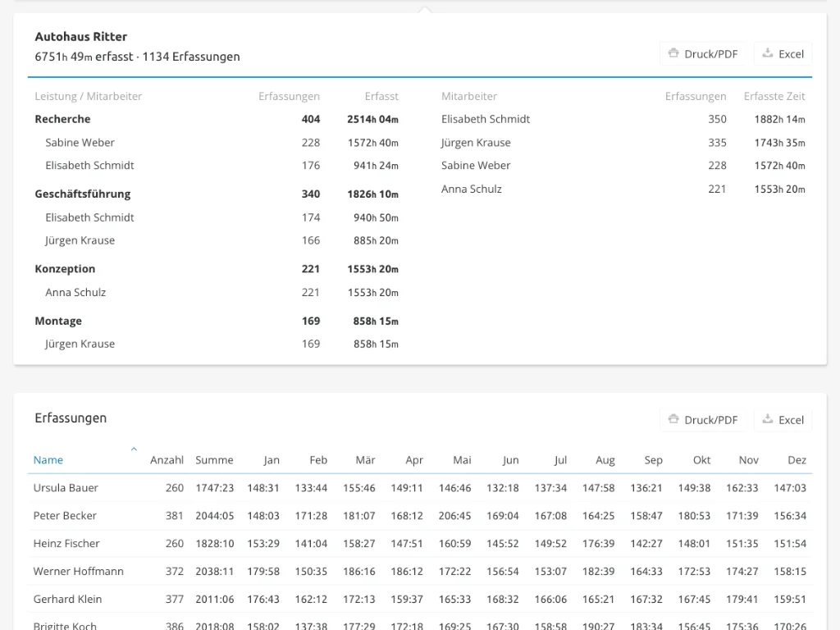
Task: Export Autohaus Ritter report to Excel
Action: pos(783,53)
